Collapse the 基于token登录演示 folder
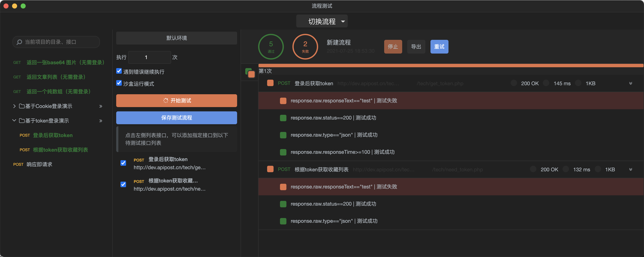The width and height of the screenshot is (644, 257). (14, 121)
